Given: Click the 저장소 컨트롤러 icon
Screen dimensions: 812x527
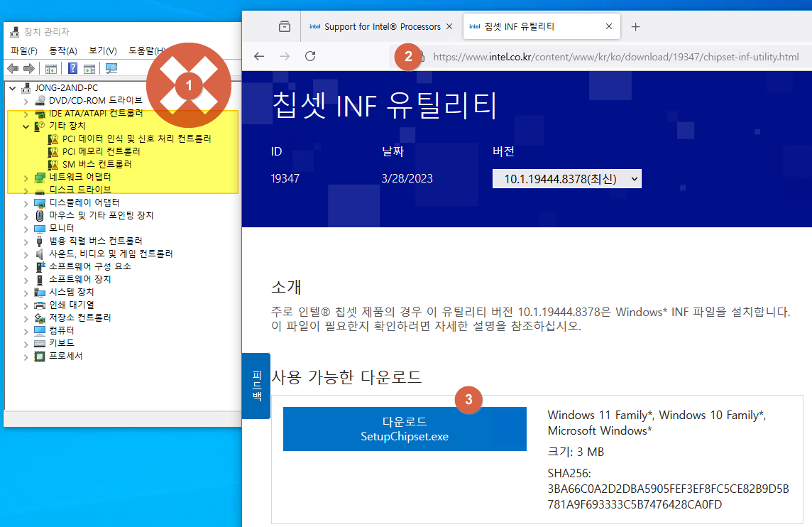Looking at the screenshot, I should coord(40,317).
